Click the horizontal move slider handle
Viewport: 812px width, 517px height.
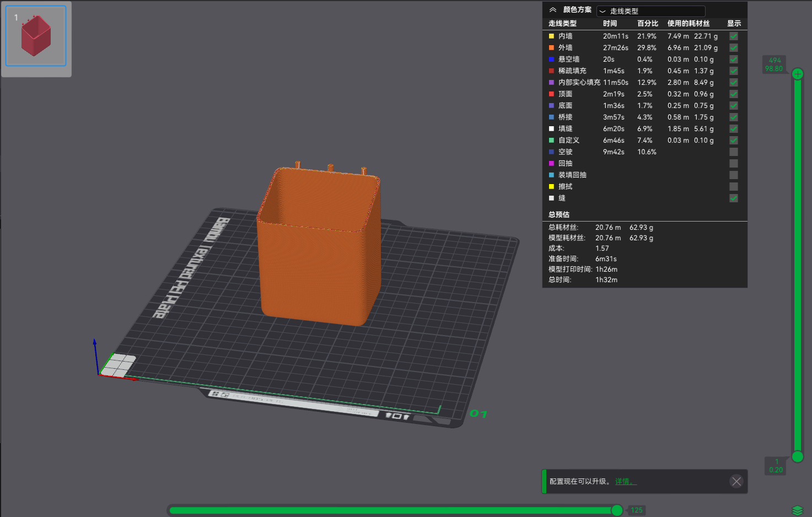pyautogui.click(x=617, y=510)
